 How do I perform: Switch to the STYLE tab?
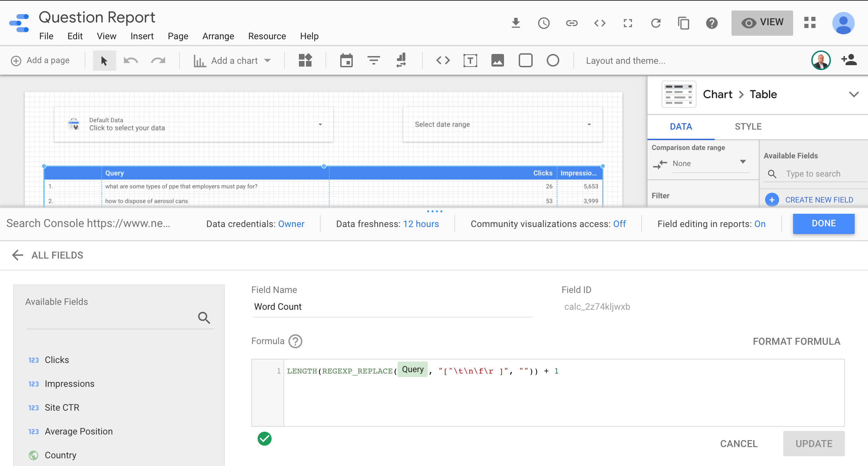pos(748,126)
